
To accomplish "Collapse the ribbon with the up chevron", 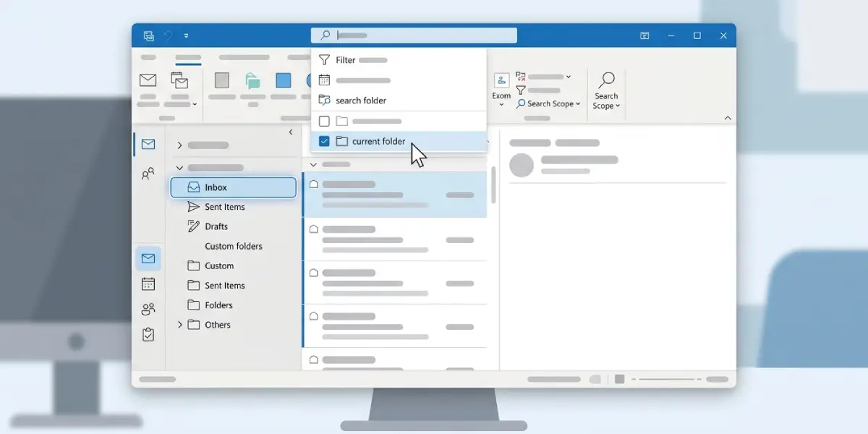I will [728, 118].
